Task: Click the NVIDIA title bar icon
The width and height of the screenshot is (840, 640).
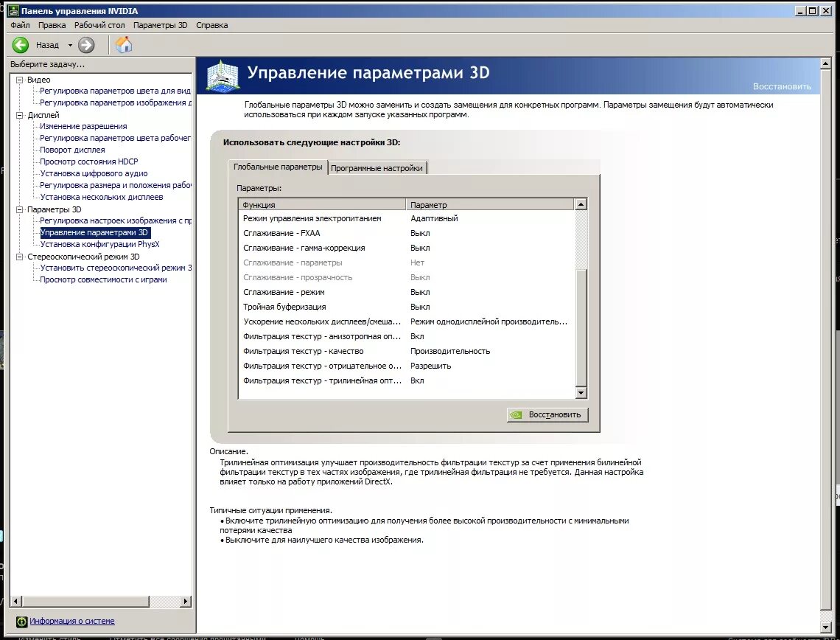Action: [x=14, y=11]
